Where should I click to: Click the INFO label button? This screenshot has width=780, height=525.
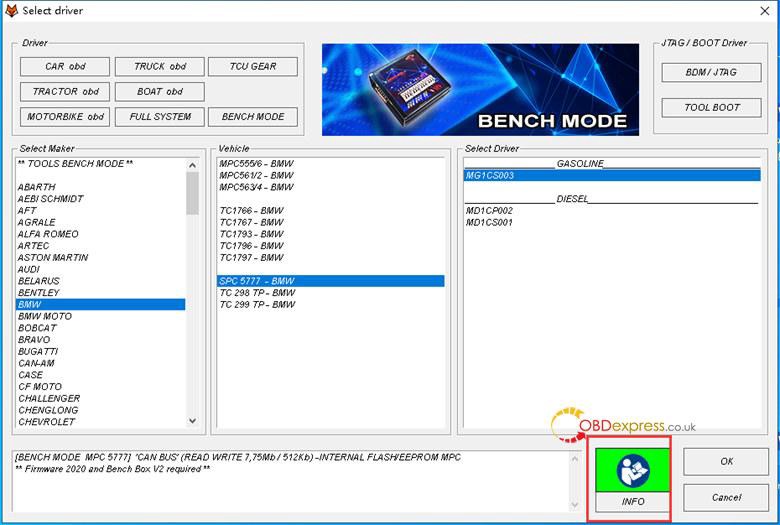point(632,502)
